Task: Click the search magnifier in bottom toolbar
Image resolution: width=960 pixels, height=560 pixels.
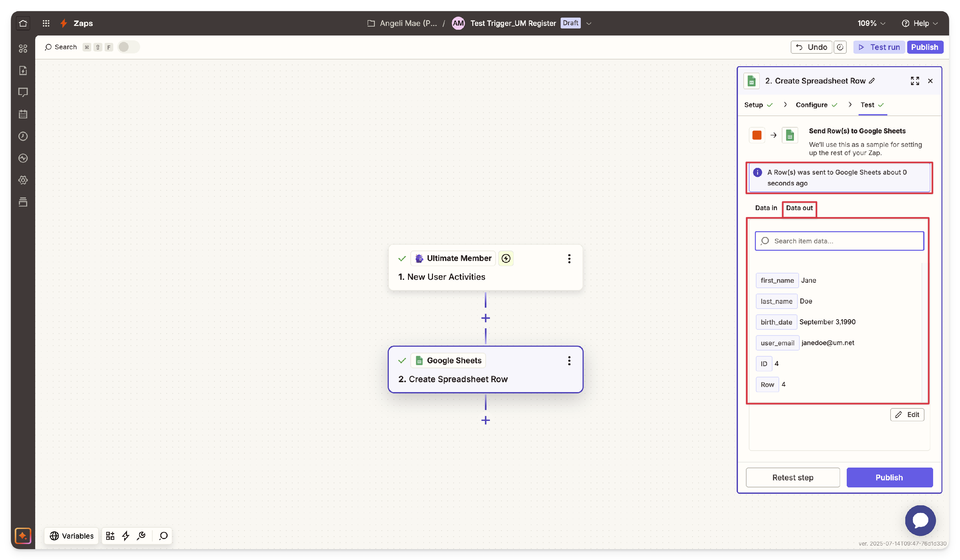Action: (x=164, y=536)
